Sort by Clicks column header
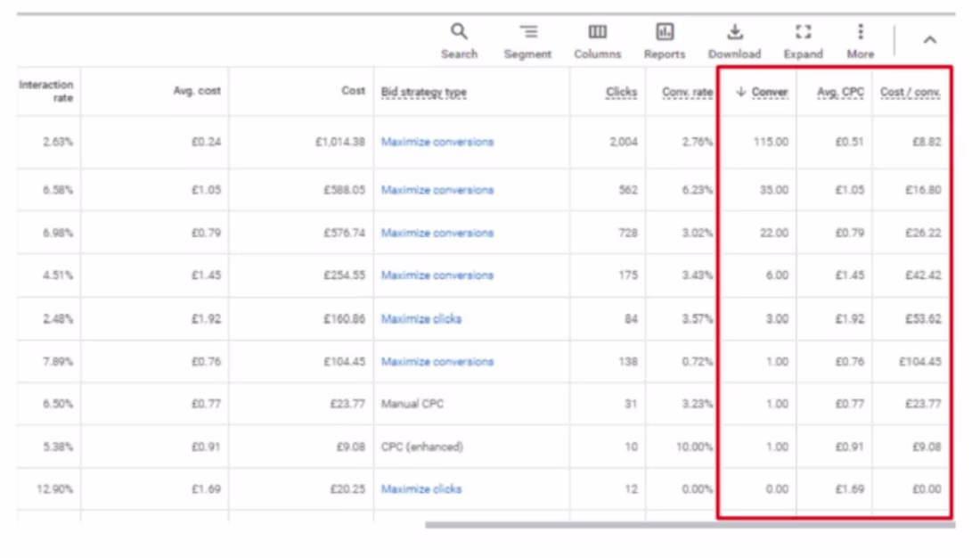 tap(621, 92)
